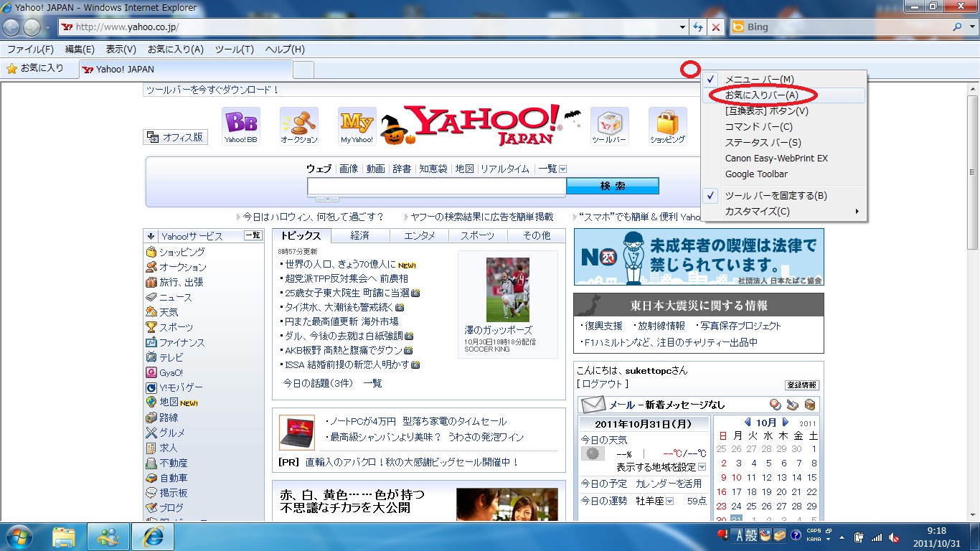The image size is (980, 551).
Task: Toggle ツール バーを固定する(B) option
Action: click(x=783, y=195)
